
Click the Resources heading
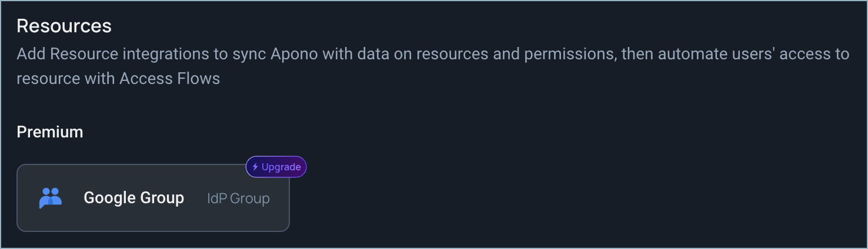64,26
